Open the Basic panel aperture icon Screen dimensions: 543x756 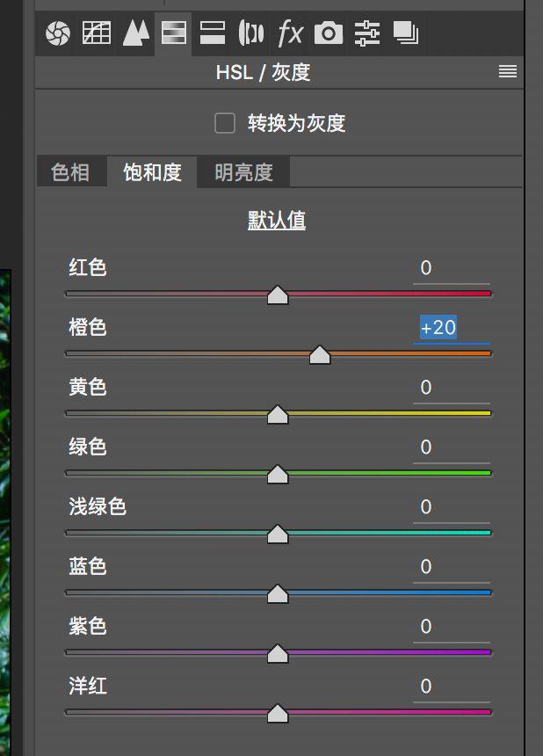57,33
